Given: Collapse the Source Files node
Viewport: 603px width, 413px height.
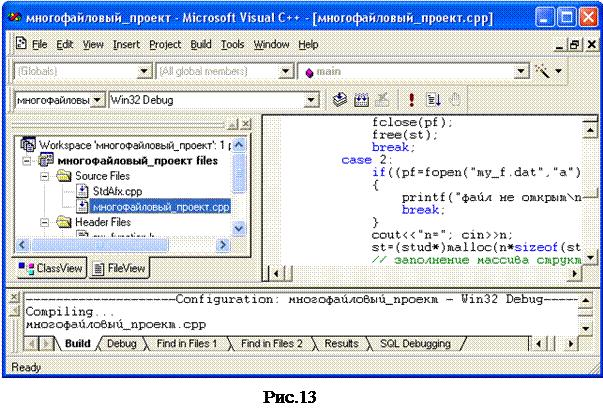Looking at the screenshot, I should click(x=45, y=177).
